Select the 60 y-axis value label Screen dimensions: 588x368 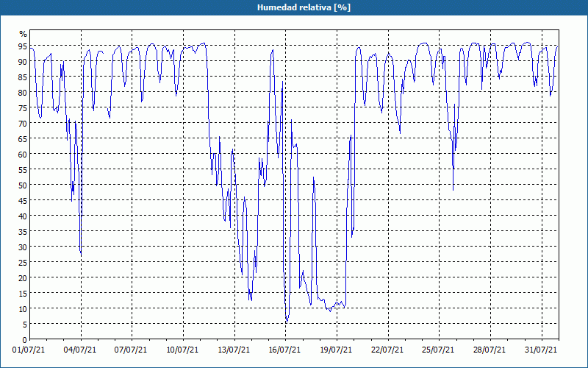coord(23,155)
